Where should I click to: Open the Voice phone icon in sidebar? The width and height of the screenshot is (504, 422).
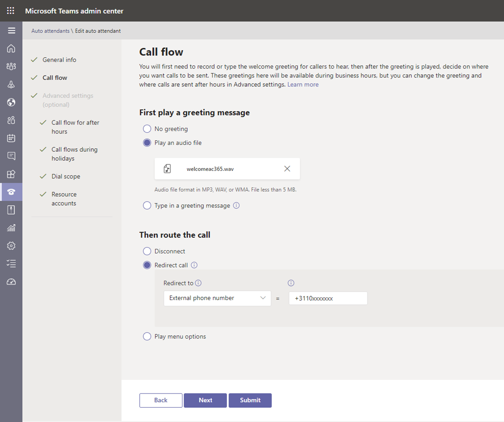tap(11, 192)
